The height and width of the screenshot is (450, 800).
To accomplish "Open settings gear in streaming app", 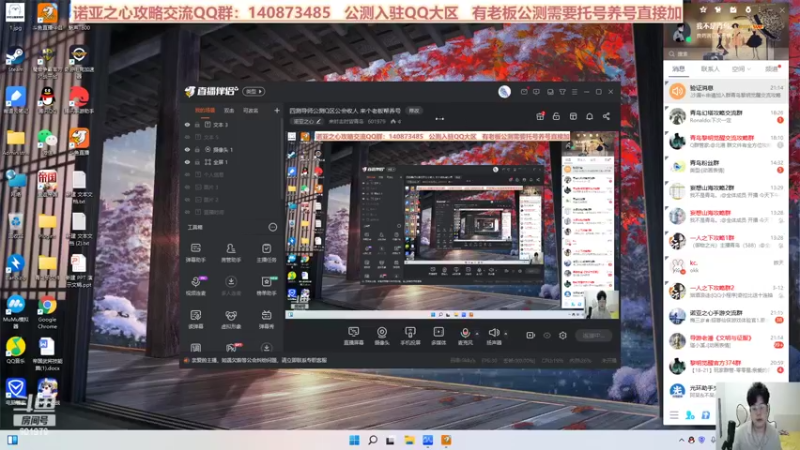I will (563, 335).
